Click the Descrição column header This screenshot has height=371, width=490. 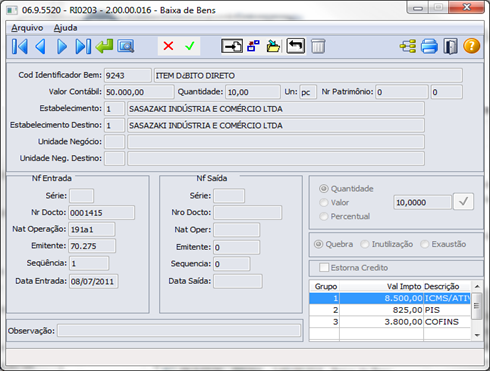(447, 286)
